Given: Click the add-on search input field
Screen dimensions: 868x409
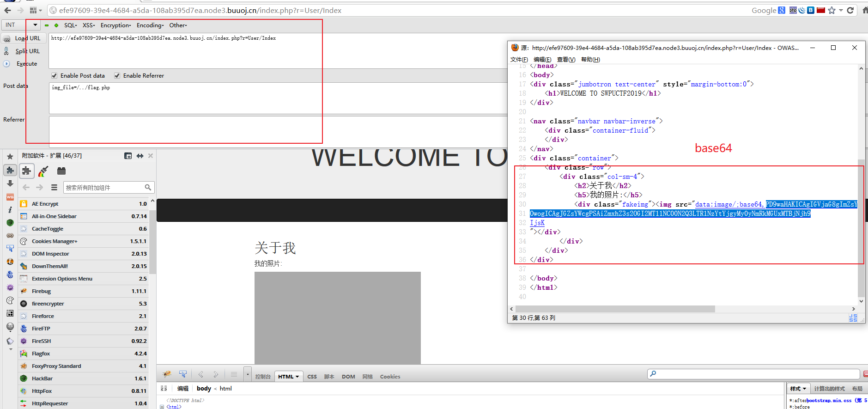Looking at the screenshot, I should pos(104,188).
